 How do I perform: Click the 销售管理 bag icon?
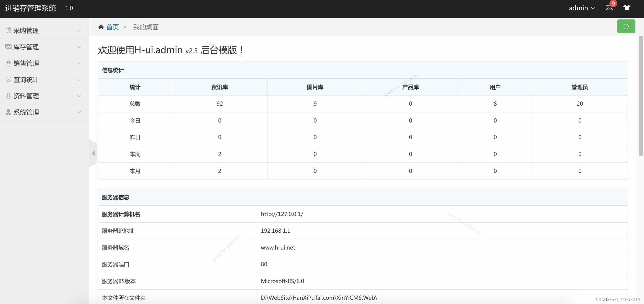[x=8, y=63]
